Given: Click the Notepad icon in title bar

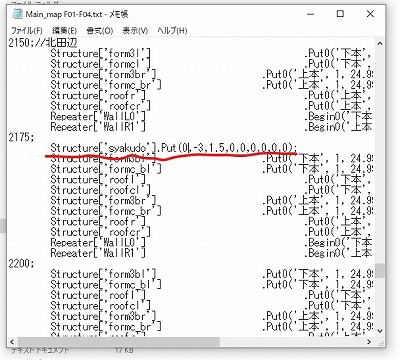Looking at the screenshot, I should (x=17, y=14).
